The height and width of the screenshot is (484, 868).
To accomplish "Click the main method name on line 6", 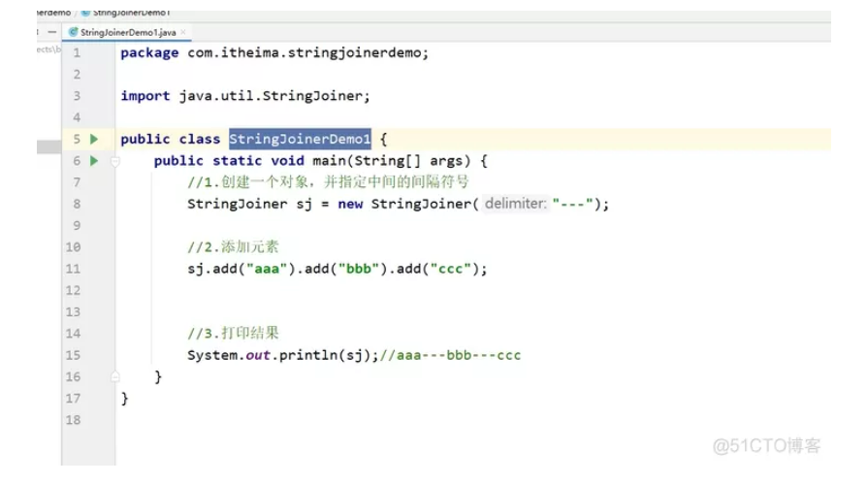I will click(329, 161).
